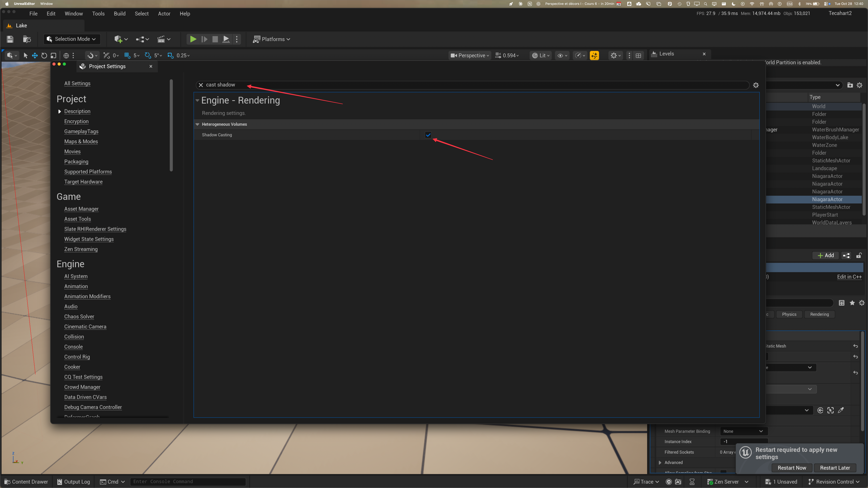Viewport: 868px width, 488px height.
Task: Open scale snap 0.25 dropdown
Action: pyautogui.click(x=183, y=56)
